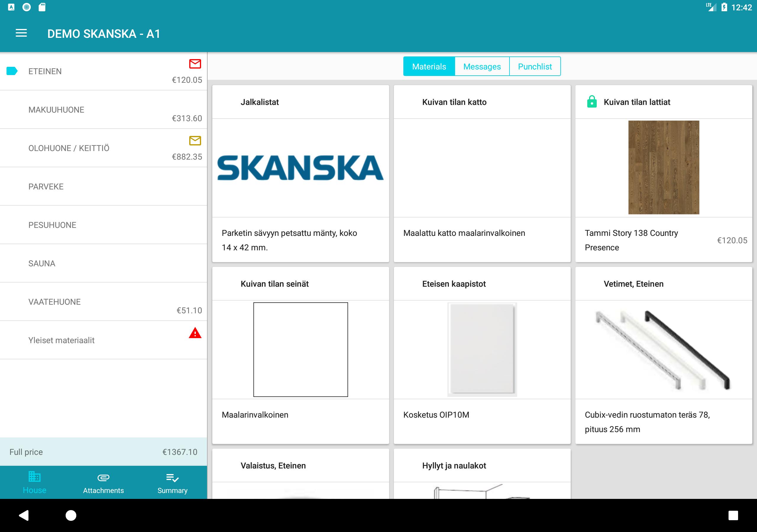Click the €120.05 price on the flooring card
This screenshot has width=757, height=532.
coord(732,240)
